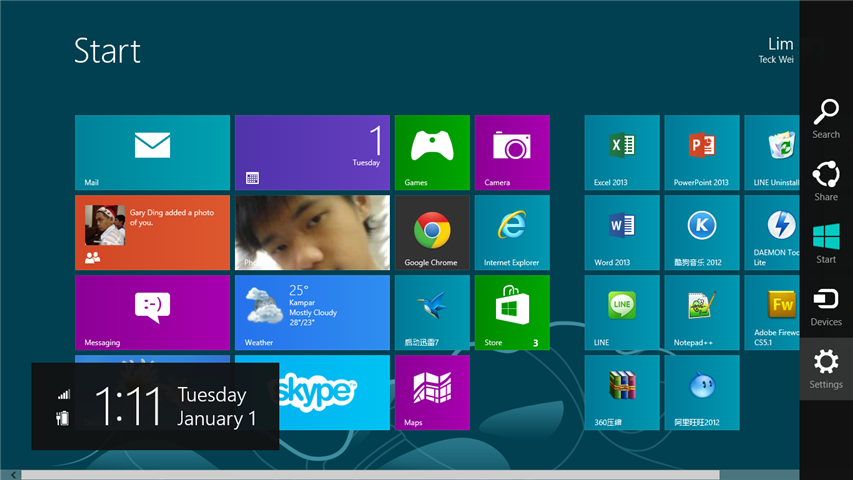Viewport: 853px width, 480px height.
Task: Open the Camera tile
Action: [x=512, y=152]
